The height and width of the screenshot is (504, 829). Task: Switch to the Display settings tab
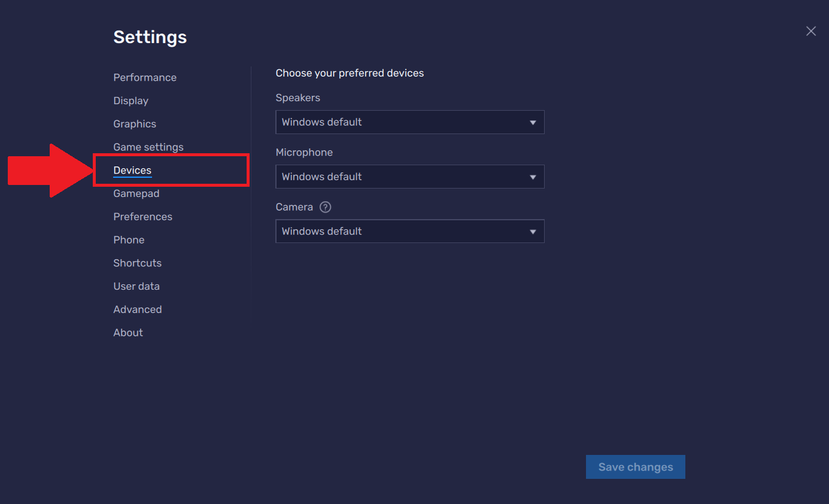click(x=131, y=101)
